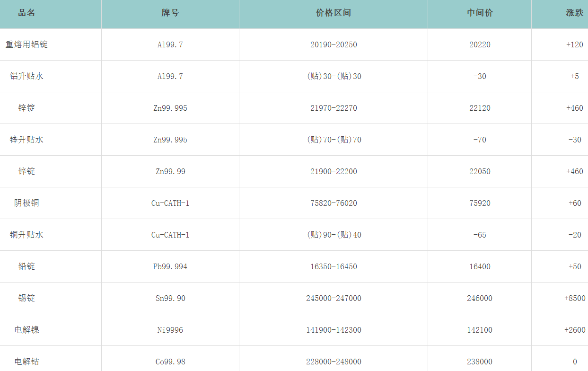
Task: Click the Co99.98 grade cell
Action: point(170,362)
